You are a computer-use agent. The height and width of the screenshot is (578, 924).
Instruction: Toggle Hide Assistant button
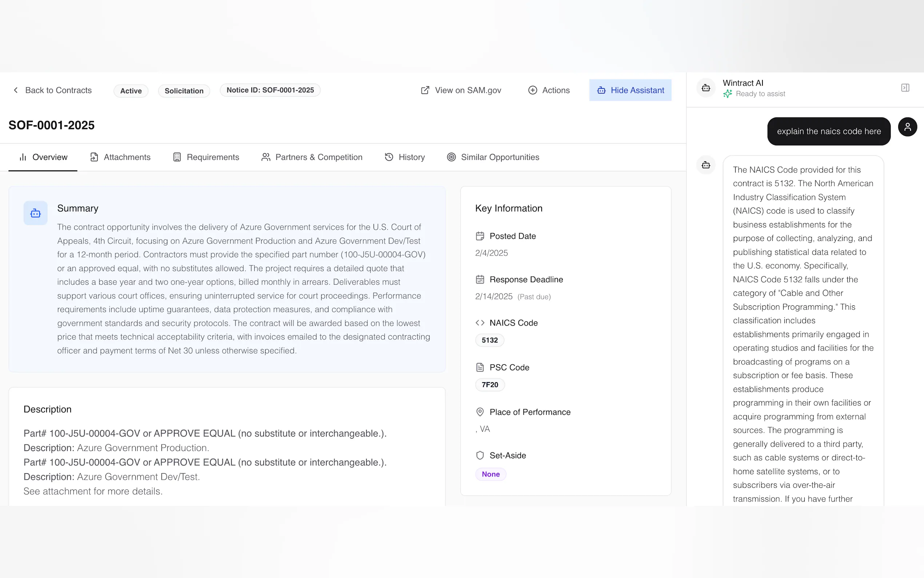tap(630, 90)
